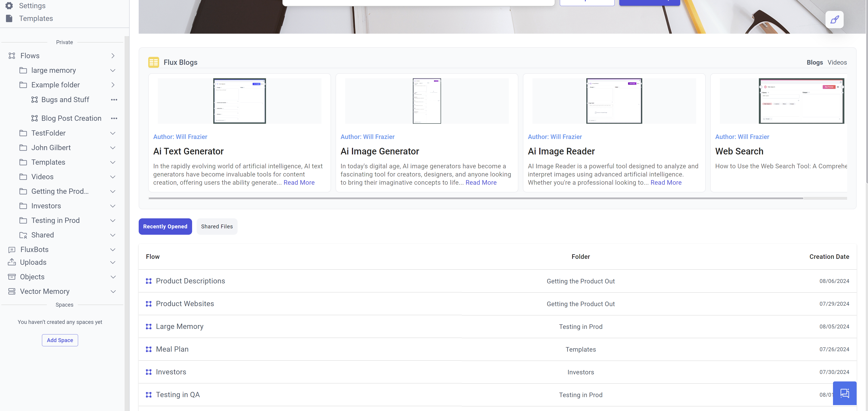This screenshot has width=868, height=411.
Task: Select the Recently Opened tab
Action: [165, 227]
